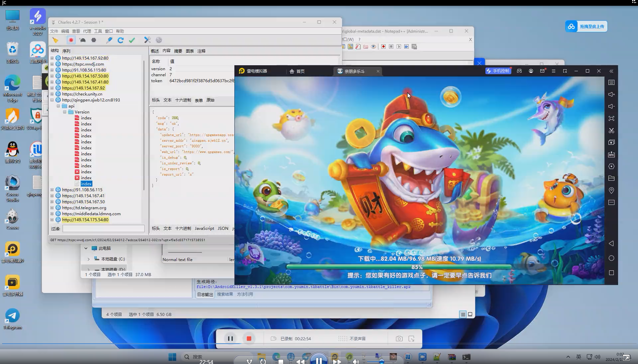Click emulator install APK icon
The image size is (638, 364).
pyautogui.click(x=611, y=155)
